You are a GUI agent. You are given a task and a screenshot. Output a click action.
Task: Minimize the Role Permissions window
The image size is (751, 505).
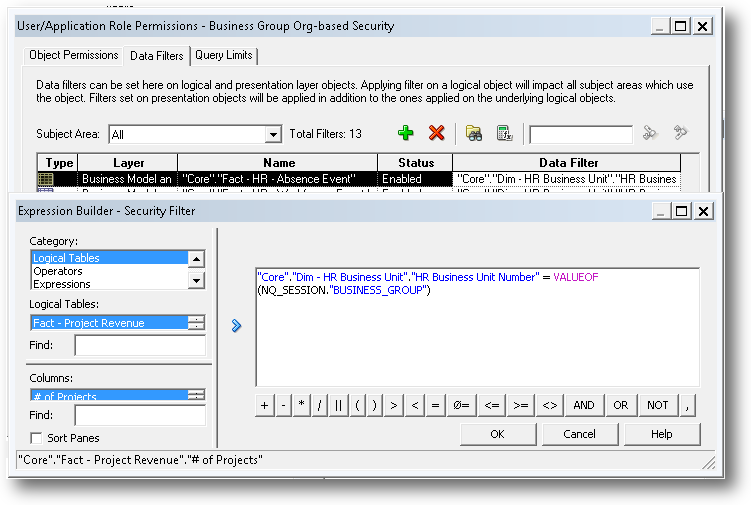660,26
